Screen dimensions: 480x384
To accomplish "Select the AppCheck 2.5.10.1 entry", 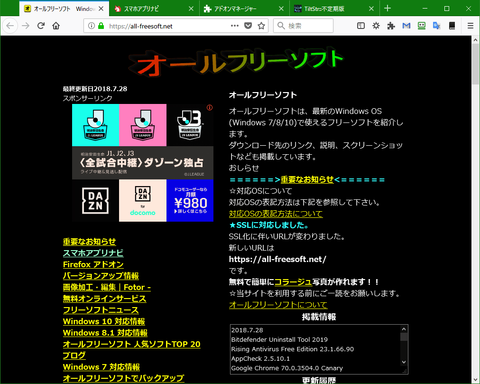I will [260, 359].
